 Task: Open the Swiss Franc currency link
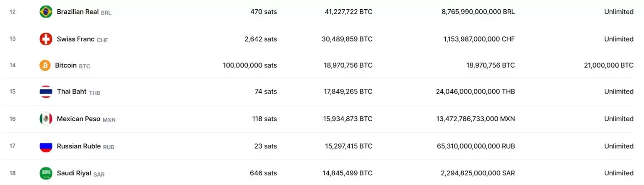click(x=76, y=39)
